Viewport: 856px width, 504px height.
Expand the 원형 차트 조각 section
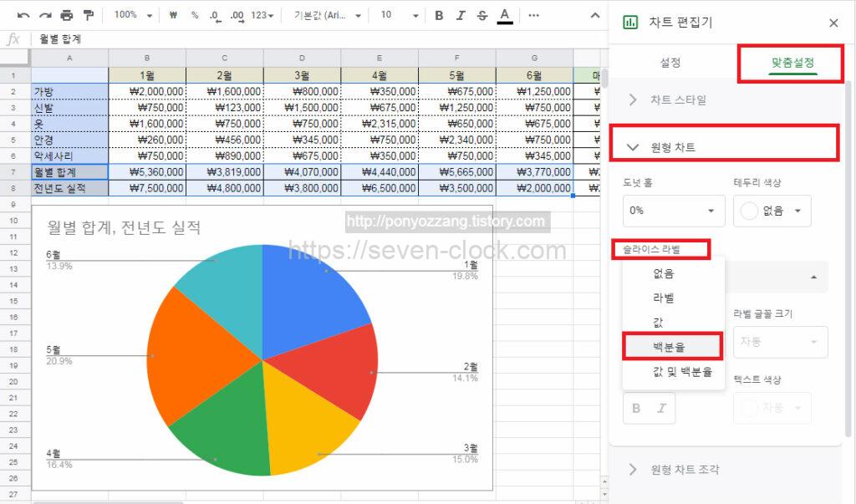[x=684, y=469]
